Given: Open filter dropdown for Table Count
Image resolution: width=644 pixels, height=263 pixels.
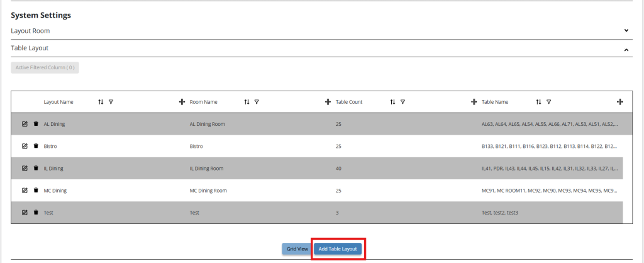Looking at the screenshot, I should 403,102.
